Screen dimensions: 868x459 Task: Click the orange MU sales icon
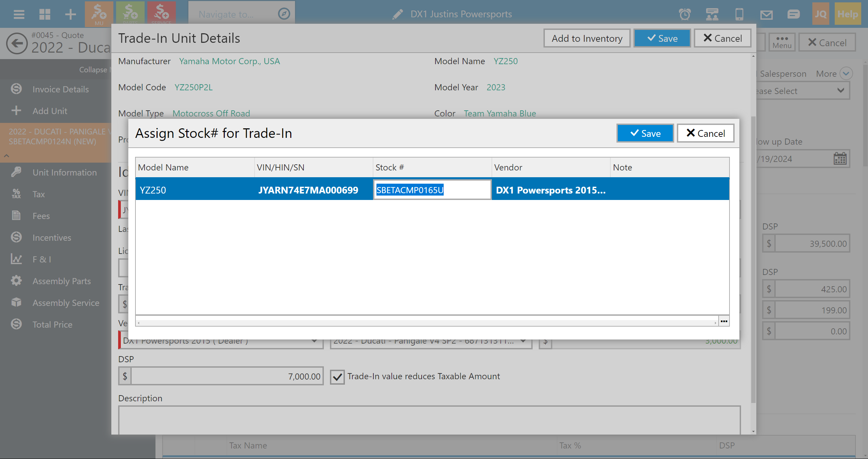[99, 14]
